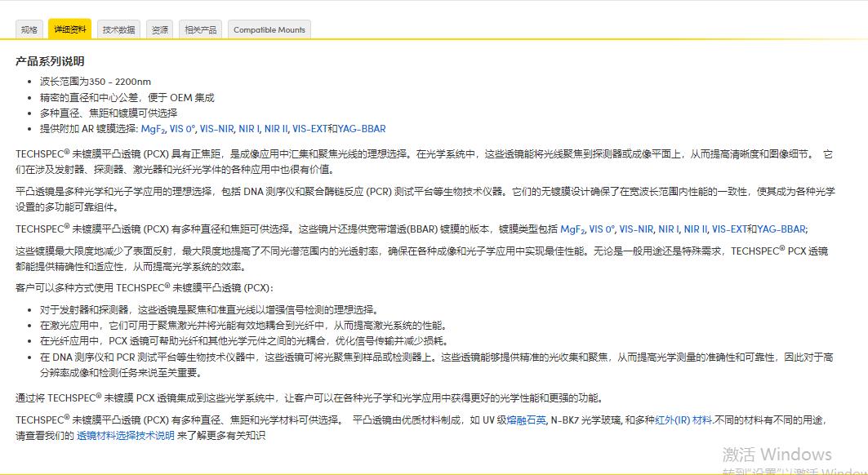
Task: Open the Compatible Mounts tab
Action: 269,29
